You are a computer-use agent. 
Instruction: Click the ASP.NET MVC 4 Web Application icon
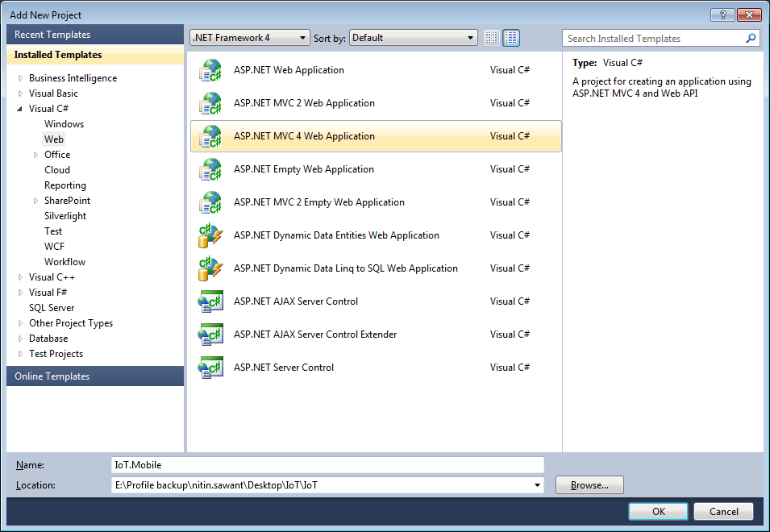(x=210, y=136)
